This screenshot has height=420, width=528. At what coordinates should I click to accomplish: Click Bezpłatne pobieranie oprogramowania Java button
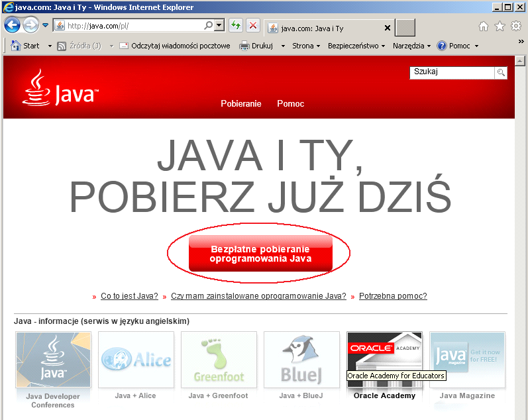tap(260, 254)
